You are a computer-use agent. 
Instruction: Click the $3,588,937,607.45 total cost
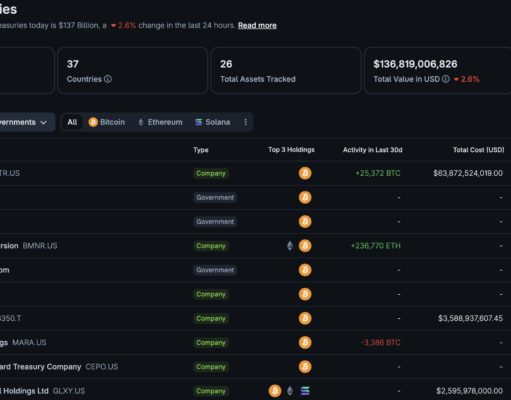tap(470, 318)
